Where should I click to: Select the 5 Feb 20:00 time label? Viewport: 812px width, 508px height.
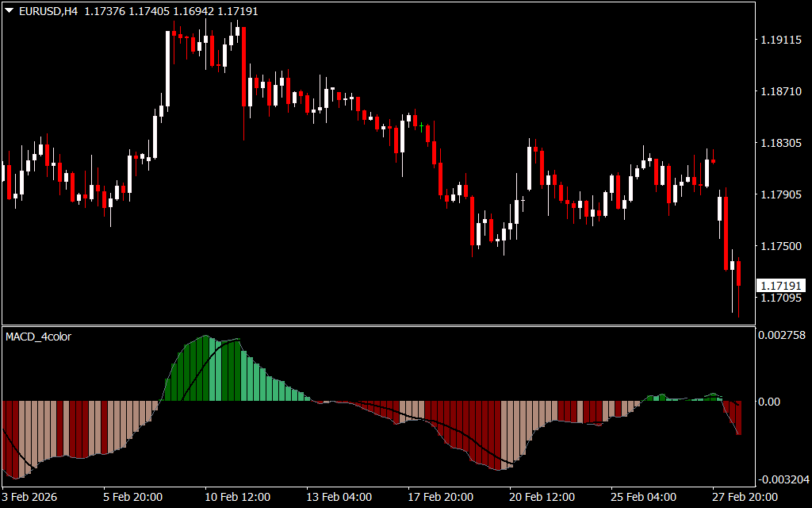pyautogui.click(x=133, y=497)
